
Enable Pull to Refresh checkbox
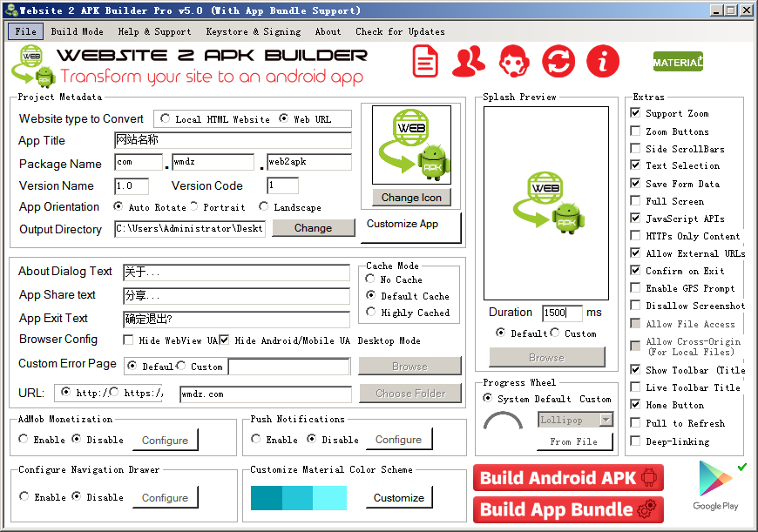point(636,423)
